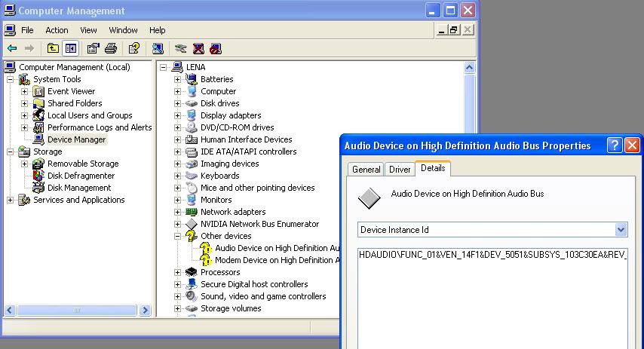Click the Up one level folder icon

point(53,48)
